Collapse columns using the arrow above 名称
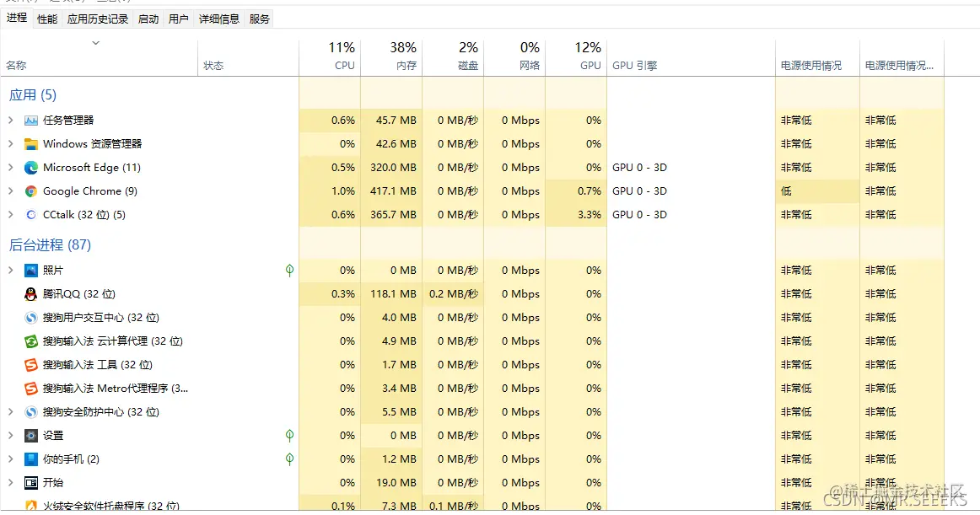980x515 pixels. pyautogui.click(x=95, y=43)
